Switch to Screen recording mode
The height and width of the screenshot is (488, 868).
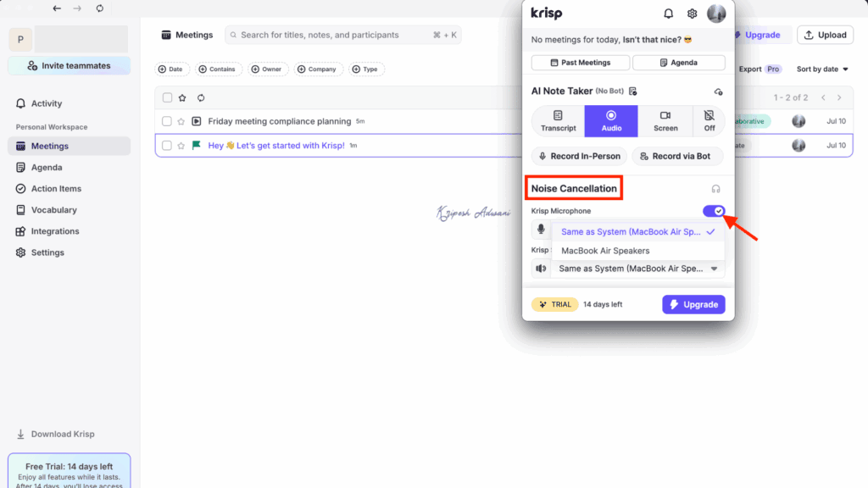(x=665, y=120)
